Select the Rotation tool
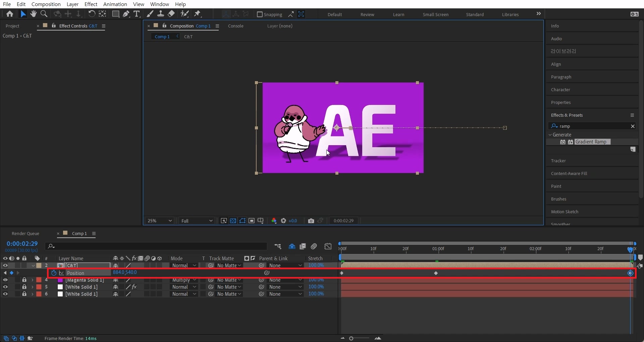 (x=91, y=14)
